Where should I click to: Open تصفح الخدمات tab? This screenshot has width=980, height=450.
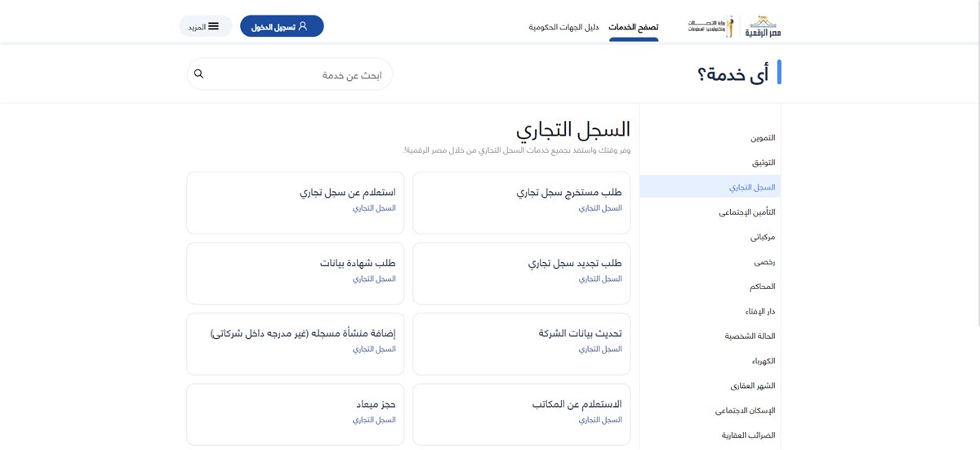click(x=634, y=27)
